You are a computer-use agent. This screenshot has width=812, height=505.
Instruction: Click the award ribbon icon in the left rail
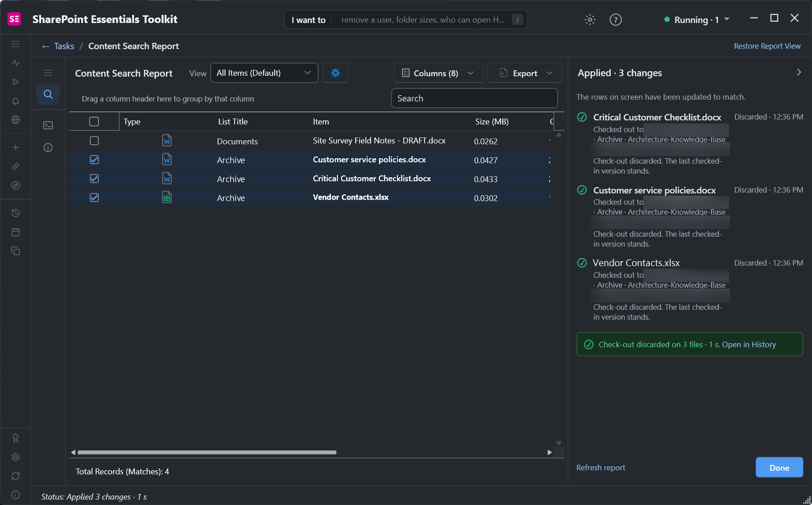pyautogui.click(x=16, y=438)
